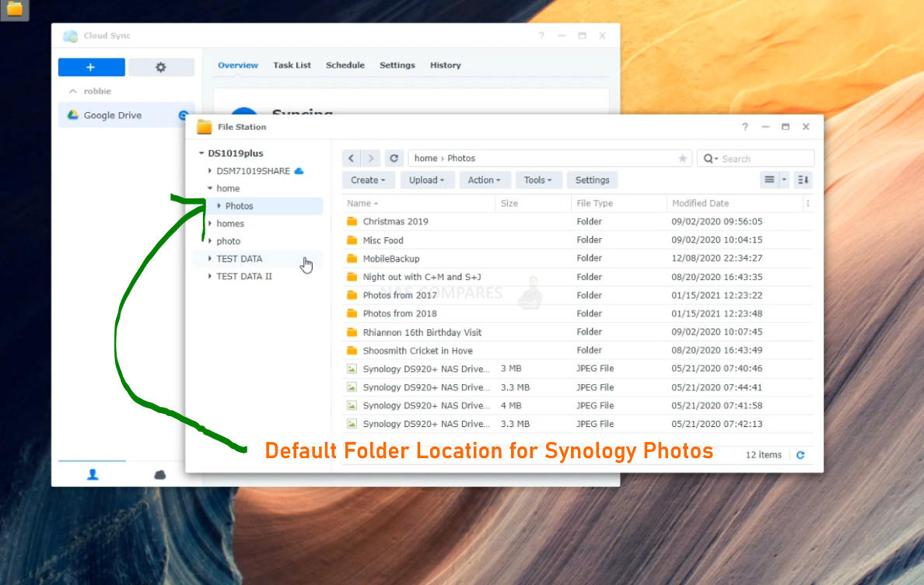
Task: Collapse the DS1019plus tree root
Action: pyautogui.click(x=201, y=153)
